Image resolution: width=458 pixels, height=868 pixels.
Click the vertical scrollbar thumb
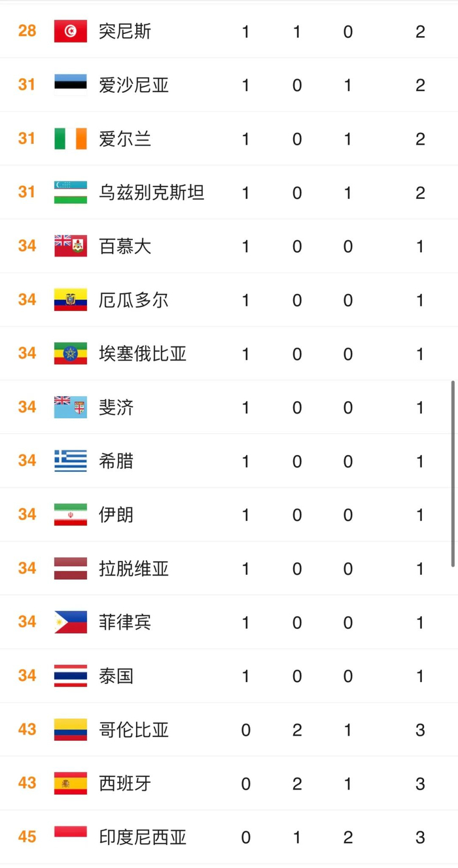[453, 473]
